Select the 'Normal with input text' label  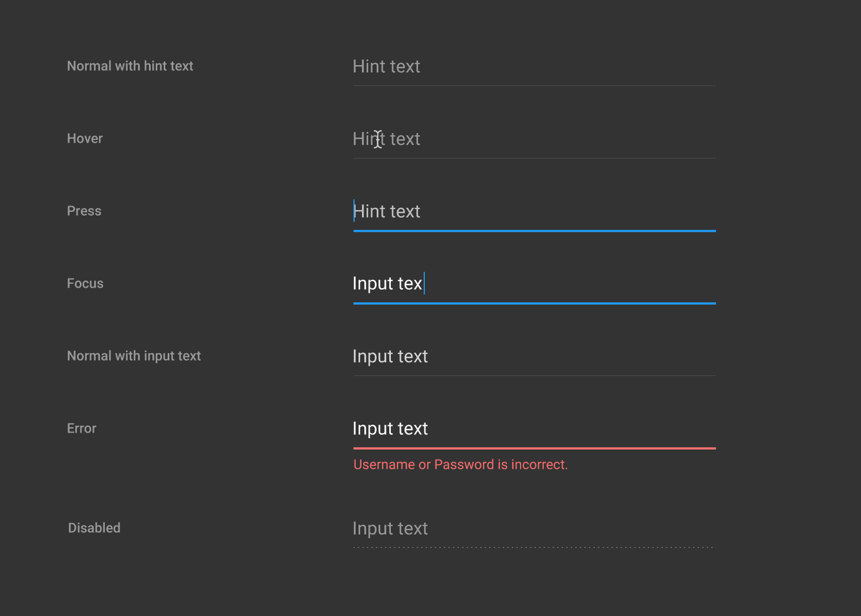point(133,355)
